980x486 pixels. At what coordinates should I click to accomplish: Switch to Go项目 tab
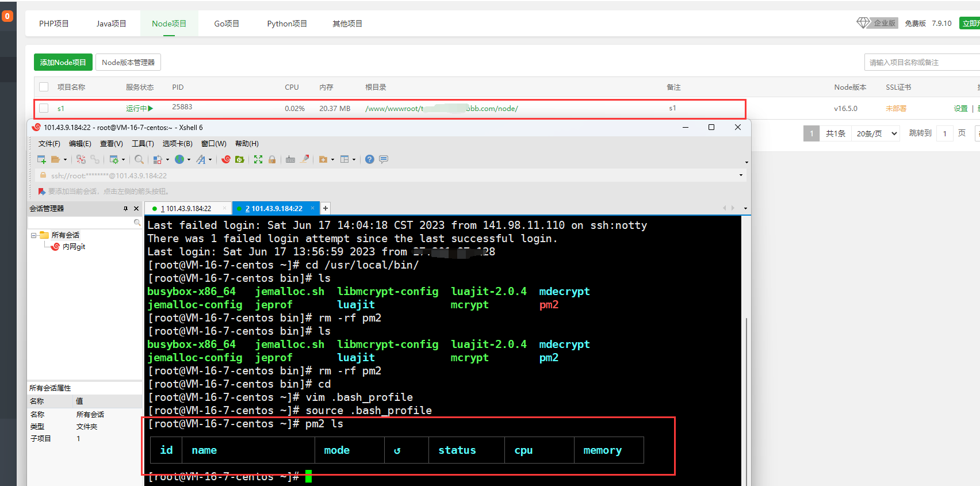click(227, 24)
